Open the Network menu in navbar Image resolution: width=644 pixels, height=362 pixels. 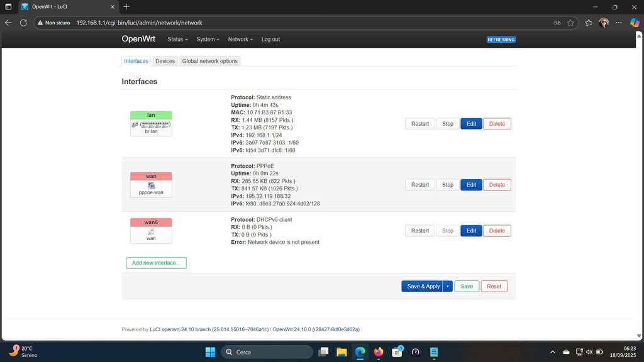pyautogui.click(x=240, y=39)
